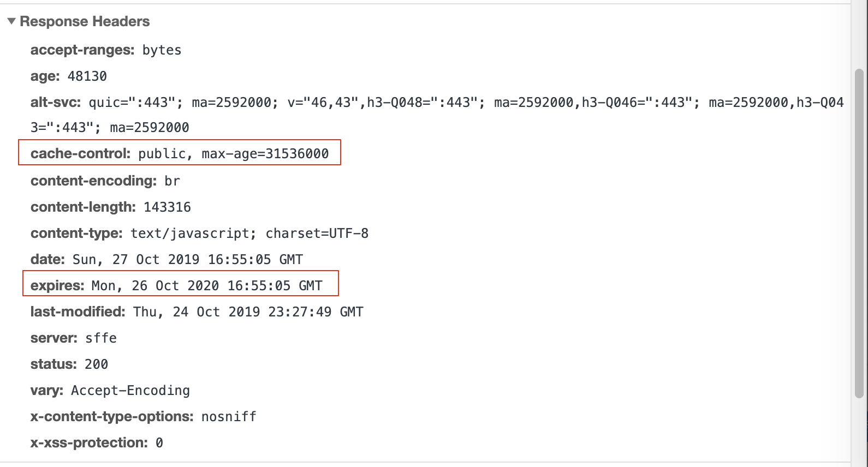The width and height of the screenshot is (868, 467).
Task: Click the content-length value 143316
Action: 168,207
